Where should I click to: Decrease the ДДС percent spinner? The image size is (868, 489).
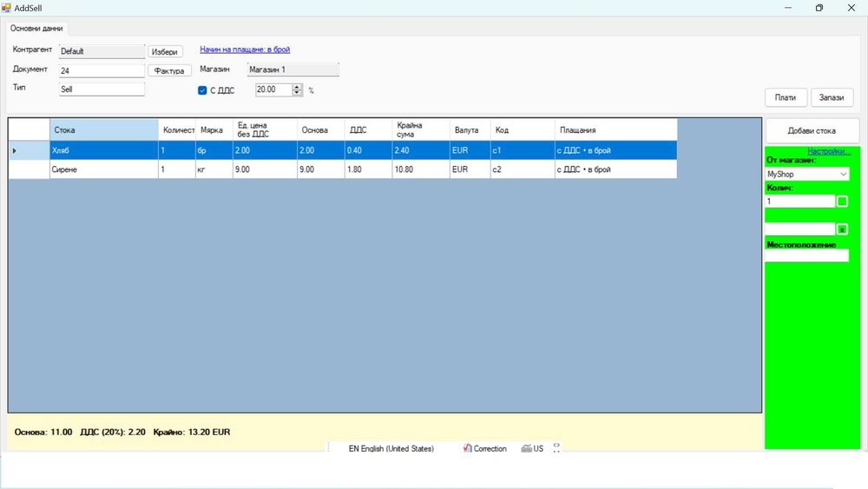click(x=297, y=92)
